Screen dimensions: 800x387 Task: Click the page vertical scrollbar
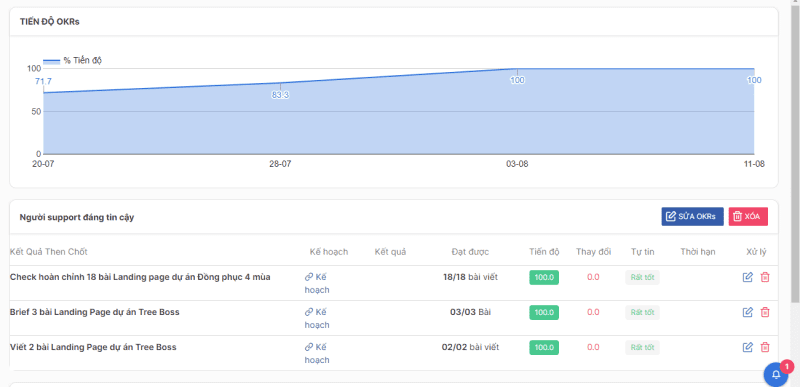click(795, 153)
